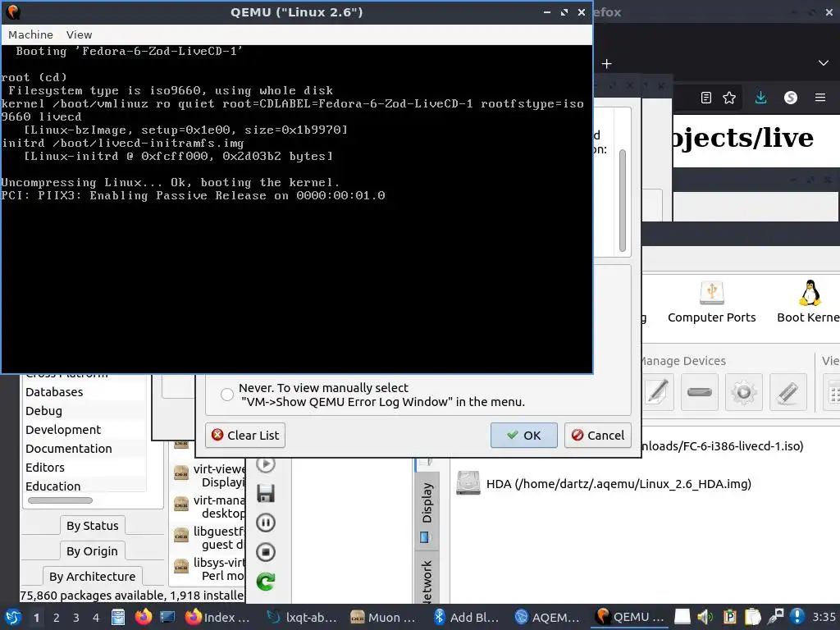The image size is (840, 630).
Task: Click the hard disk icon beside HDA
Action: coord(468,483)
